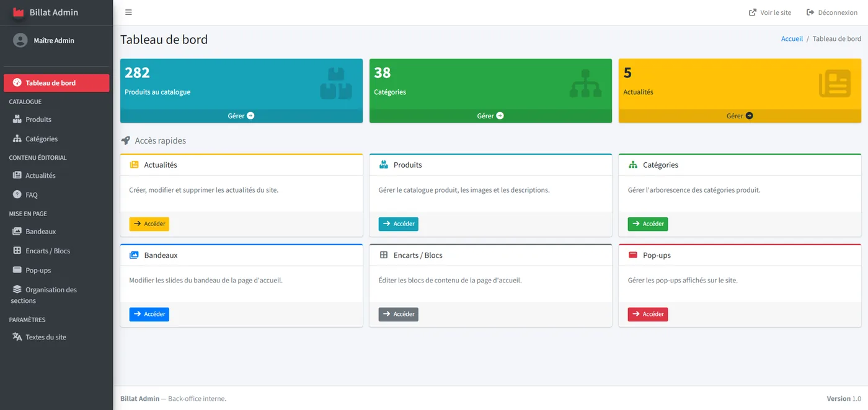
Task: Open the Catégories sidebar menu item
Action: tap(56, 139)
